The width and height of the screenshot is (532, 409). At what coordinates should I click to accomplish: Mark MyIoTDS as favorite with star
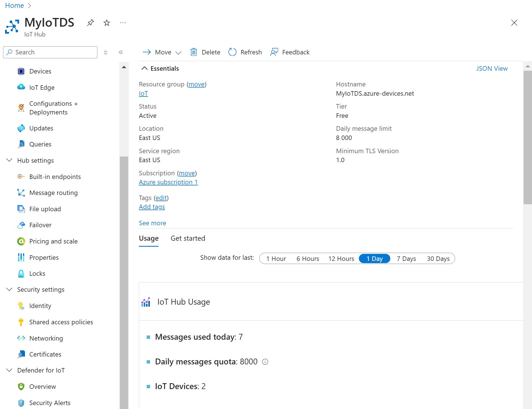[x=107, y=22]
